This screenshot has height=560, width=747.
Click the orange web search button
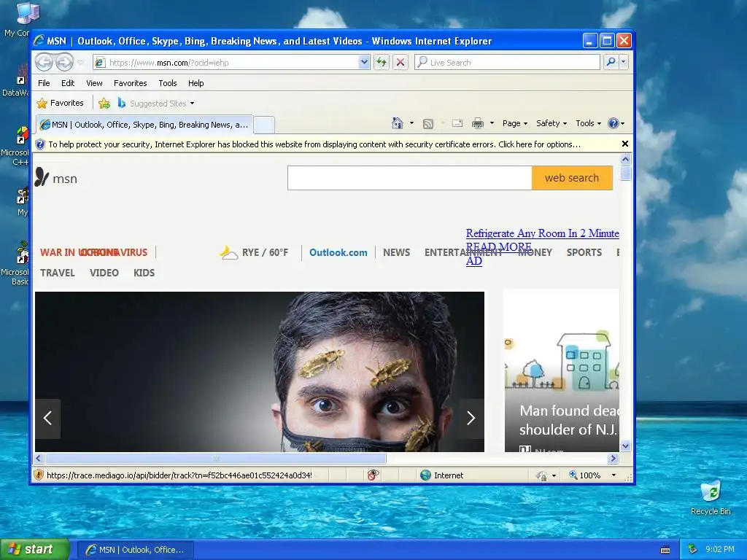pos(572,178)
